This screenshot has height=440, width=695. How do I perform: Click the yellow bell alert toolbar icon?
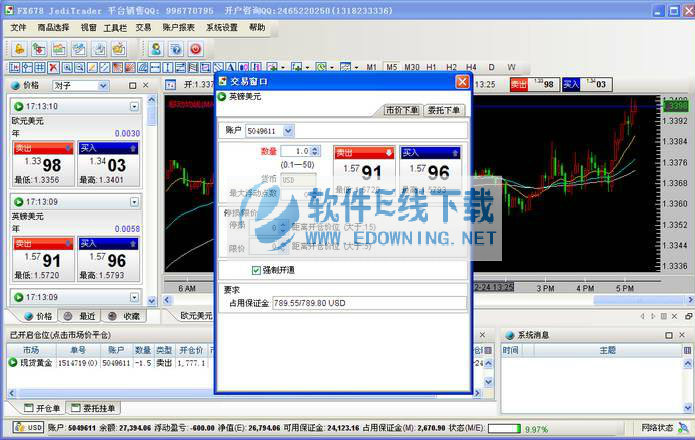(x=19, y=49)
